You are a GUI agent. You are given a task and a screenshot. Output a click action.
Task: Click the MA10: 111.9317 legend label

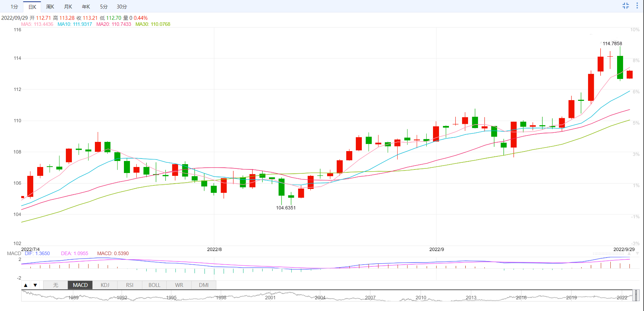tap(75, 24)
